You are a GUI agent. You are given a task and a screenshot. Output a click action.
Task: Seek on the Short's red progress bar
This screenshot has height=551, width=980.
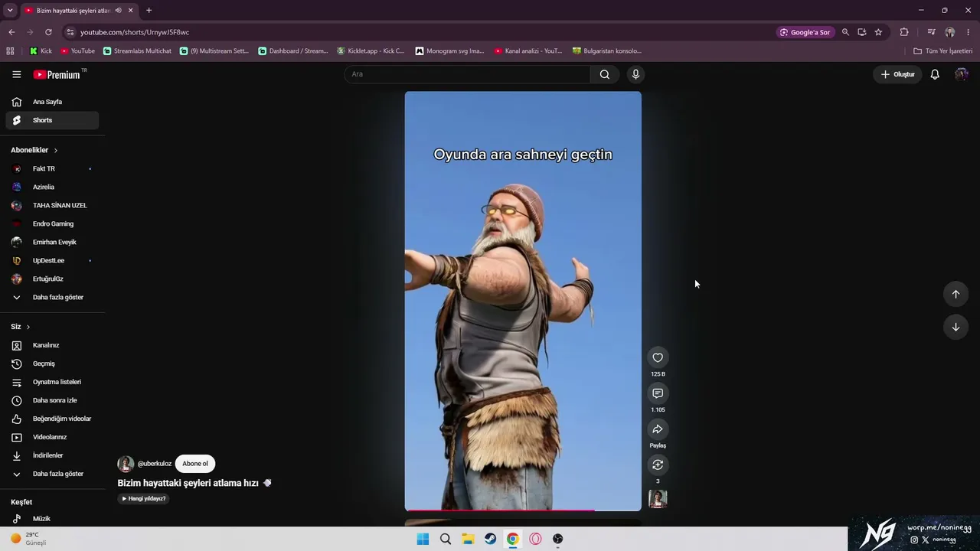tap(523, 510)
